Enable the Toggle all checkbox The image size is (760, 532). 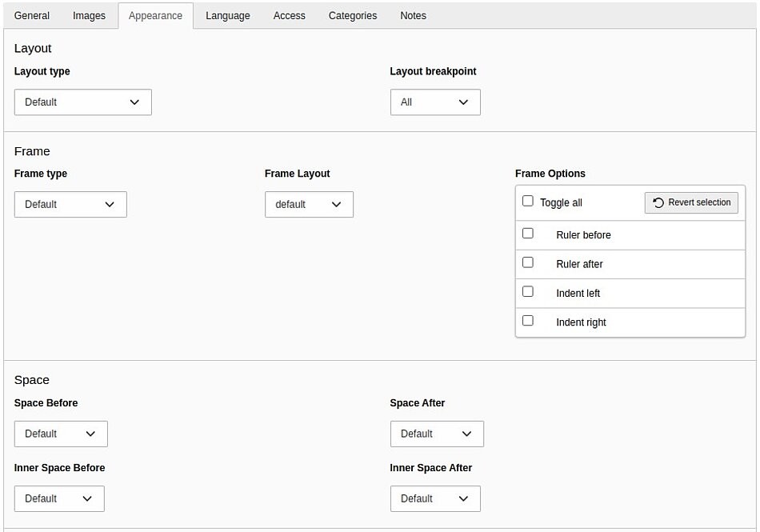pyautogui.click(x=528, y=202)
